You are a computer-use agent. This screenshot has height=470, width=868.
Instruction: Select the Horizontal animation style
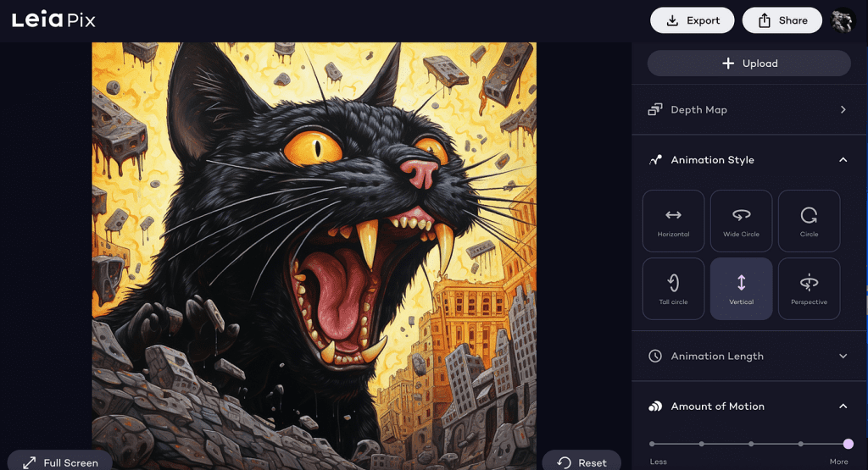pyautogui.click(x=673, y=221)
